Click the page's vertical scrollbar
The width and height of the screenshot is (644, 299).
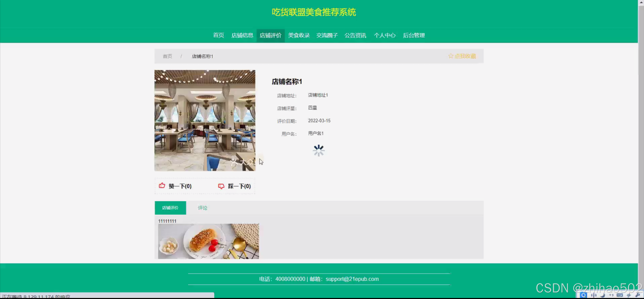[641, 151]
